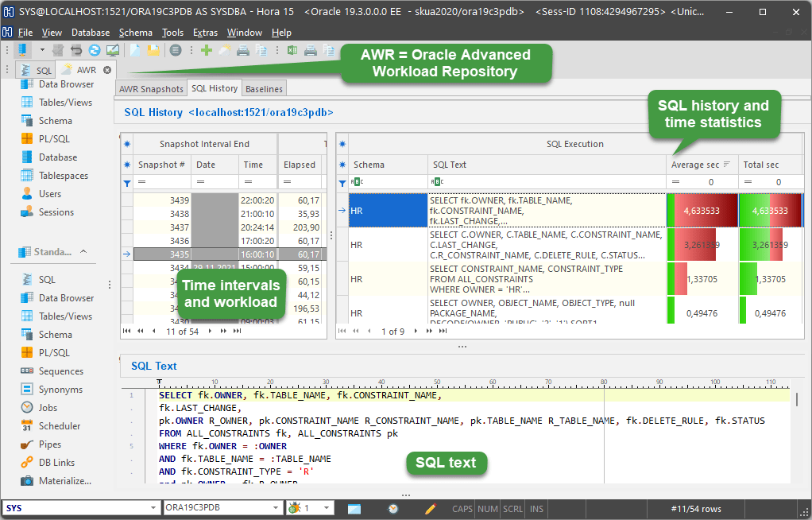
Task: Open Pipes in the sidebar
Action: [41, 444]
